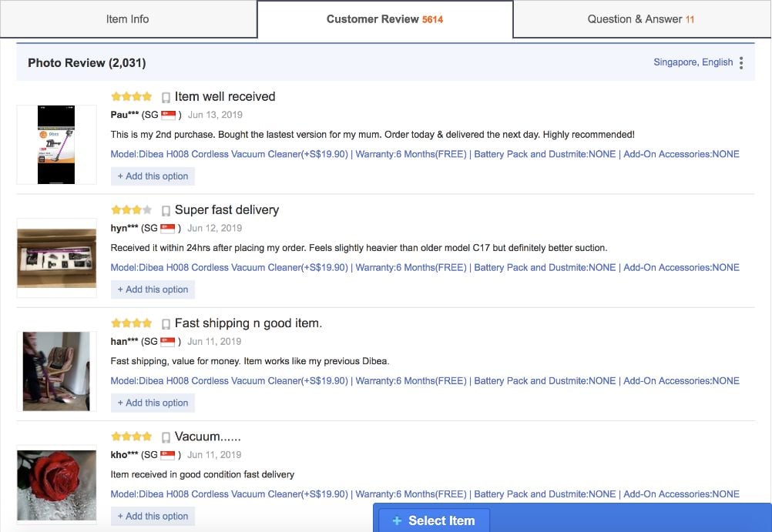Image resolution: width=772 pixels, height=532 pixels.
Task: Select the Customer Review tab
Action: tap(385, 19)
